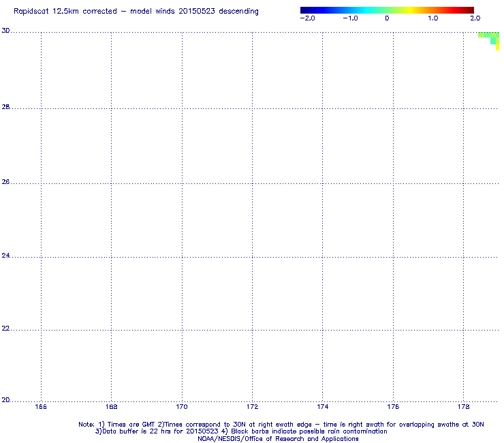Click the '2.0' color scale label
504x443 pixels.
click(x=475, y=18)
